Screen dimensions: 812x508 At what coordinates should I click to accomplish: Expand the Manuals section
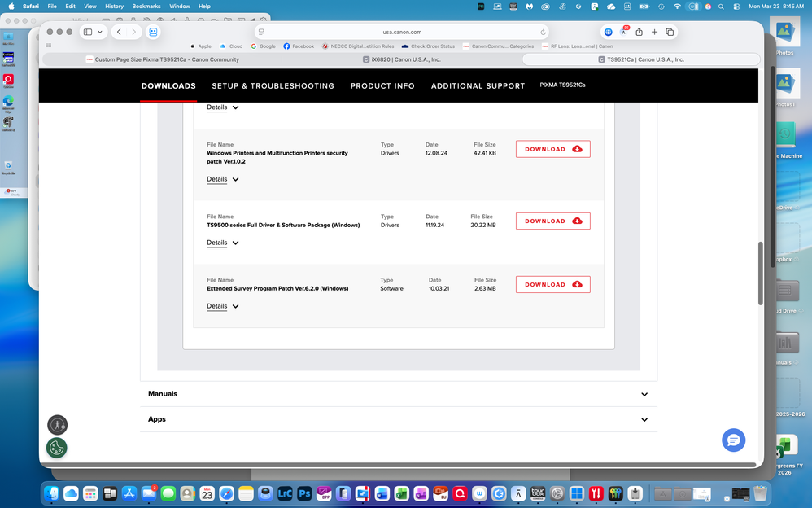[399, 394]
